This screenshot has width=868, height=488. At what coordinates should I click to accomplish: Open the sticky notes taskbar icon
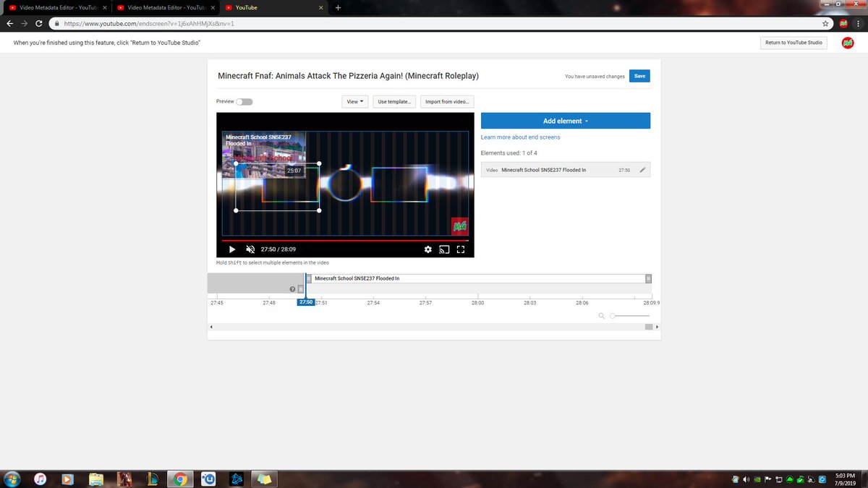point(265,479)
